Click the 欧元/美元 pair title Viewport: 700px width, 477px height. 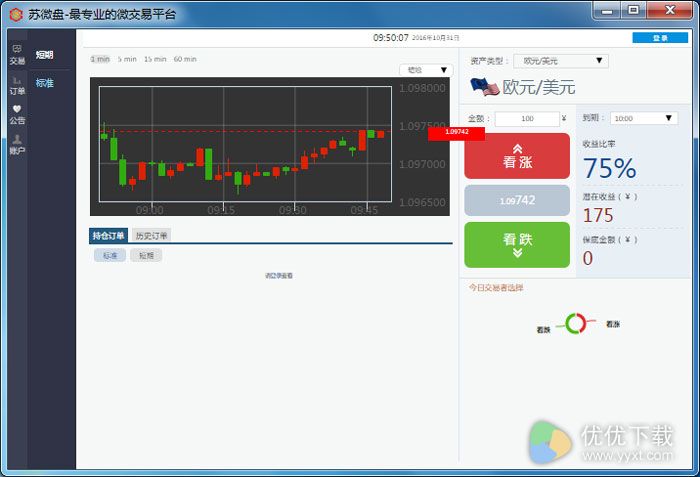tap(538, 87)
